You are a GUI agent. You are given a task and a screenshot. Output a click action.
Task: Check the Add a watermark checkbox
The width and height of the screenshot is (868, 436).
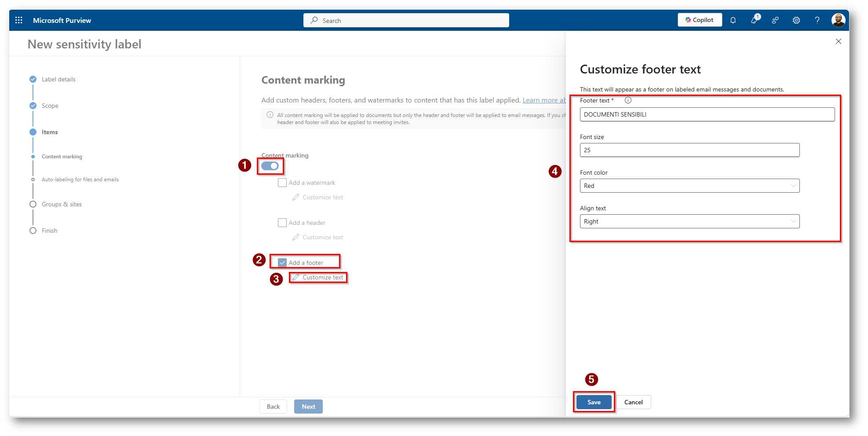[x=282, y=183]
